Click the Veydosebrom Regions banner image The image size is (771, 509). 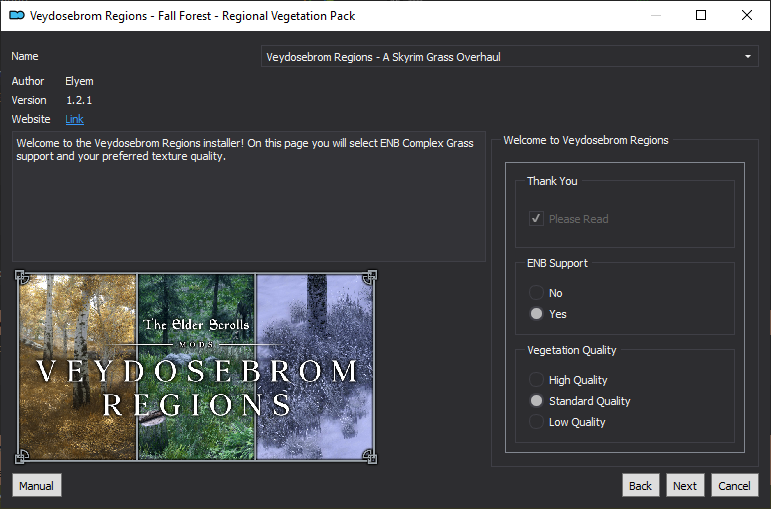(196, 367)
